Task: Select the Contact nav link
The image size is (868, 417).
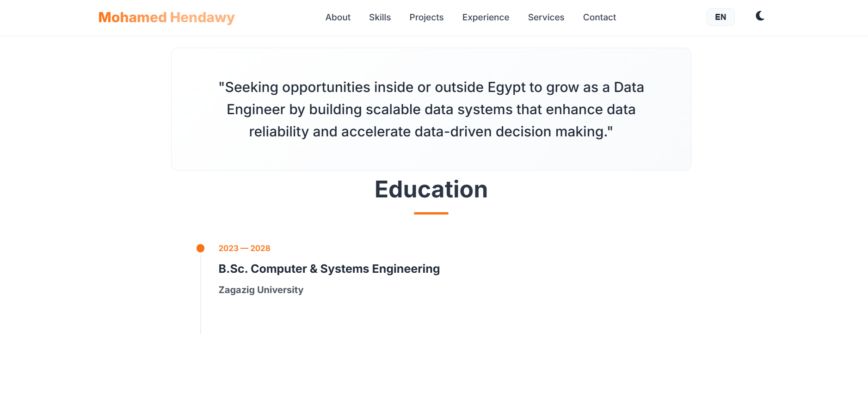Action: click(599, 18)
